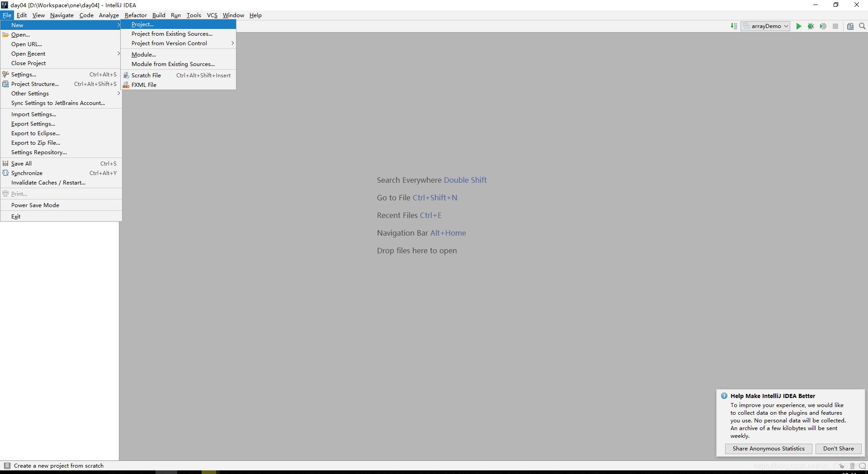
Task: Open Settings... from File menu
Action: pos(61,74)
